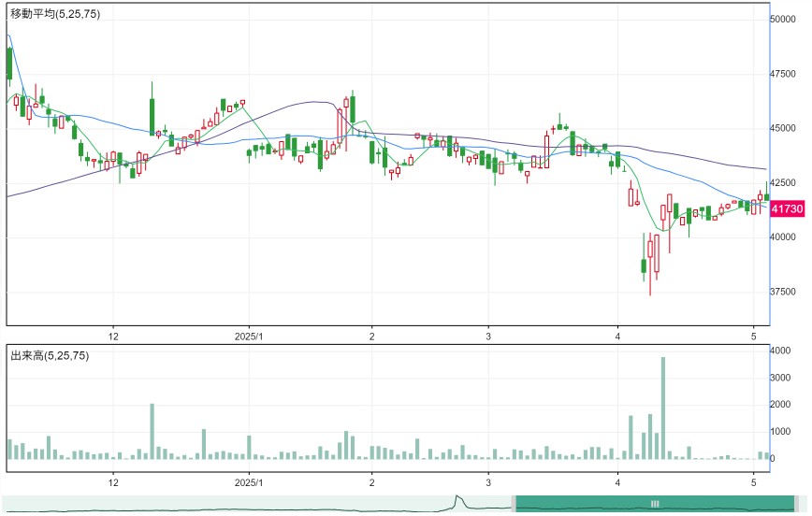Viewport: 812px width, 516px height.
Task: Click the 45000 price axis label
Action: click(x=782, y=128)
